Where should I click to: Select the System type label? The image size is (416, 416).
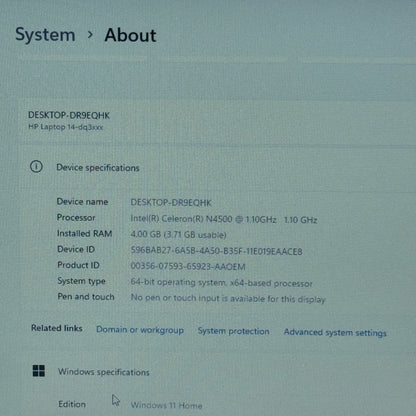pyautogui.click(x=81, y=281)
